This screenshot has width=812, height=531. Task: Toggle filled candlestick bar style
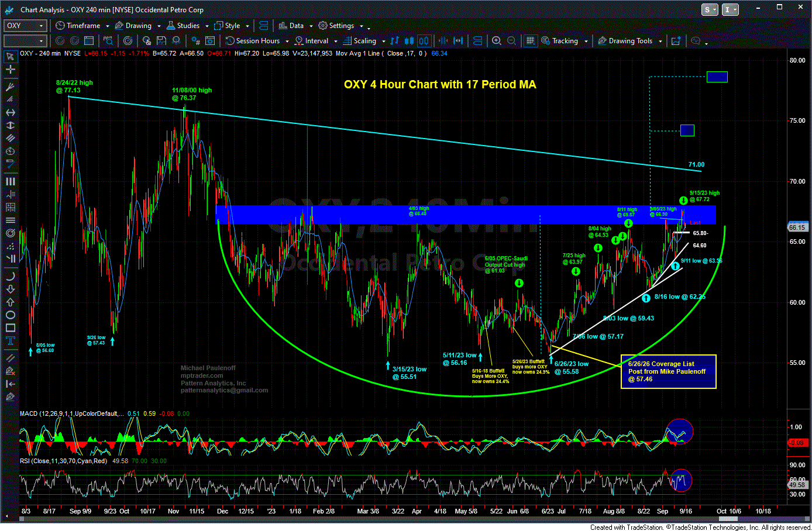(x=410, y=41)
